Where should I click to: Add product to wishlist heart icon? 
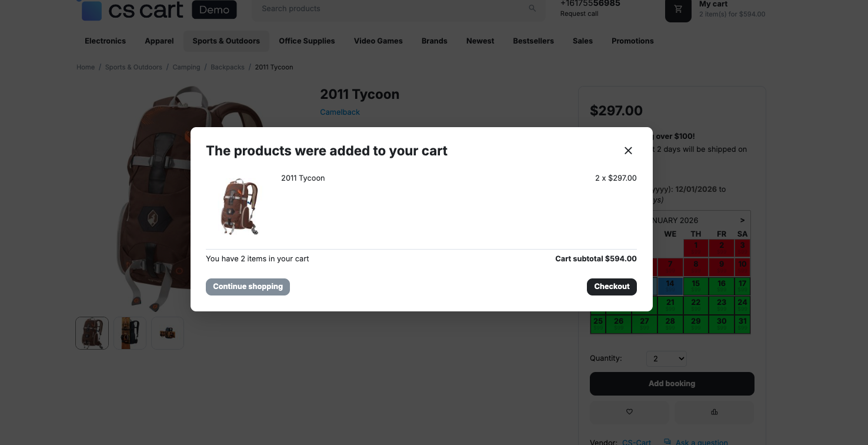629,412
